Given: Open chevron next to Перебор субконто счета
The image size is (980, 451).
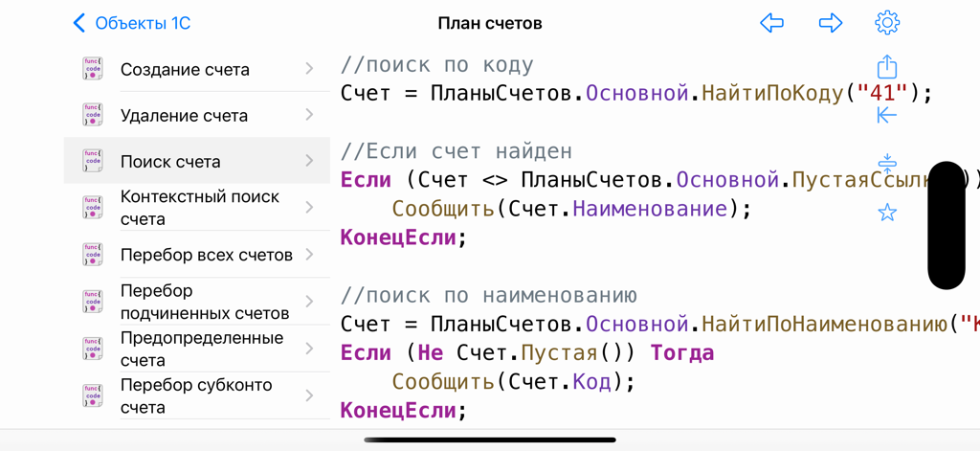Looking at the screenshot, I should (309, 395).
